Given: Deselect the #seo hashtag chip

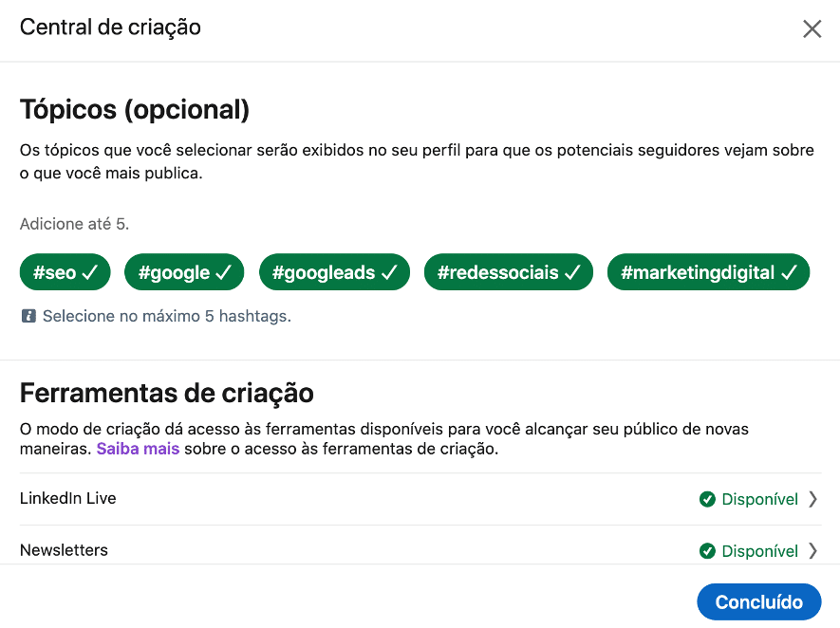Looking at the screenshot, I should (x=65, y=272).
